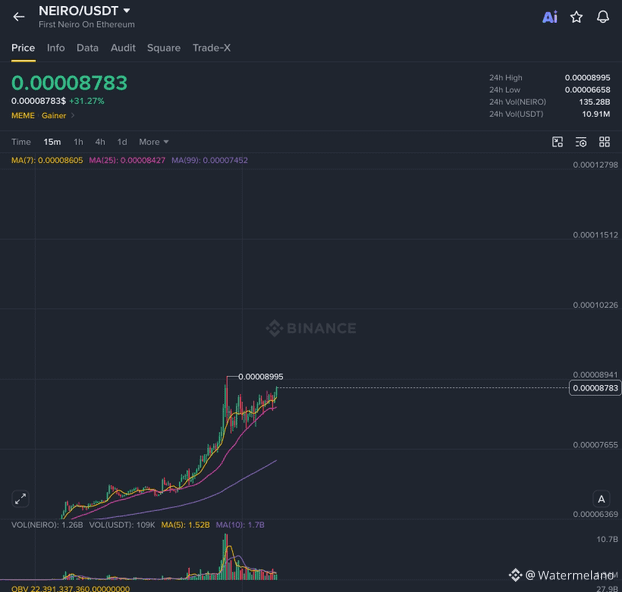The width and height of the screenshot is (622, 592).
Task: Switch to the Trade-X tab
Action: point(211,48)
